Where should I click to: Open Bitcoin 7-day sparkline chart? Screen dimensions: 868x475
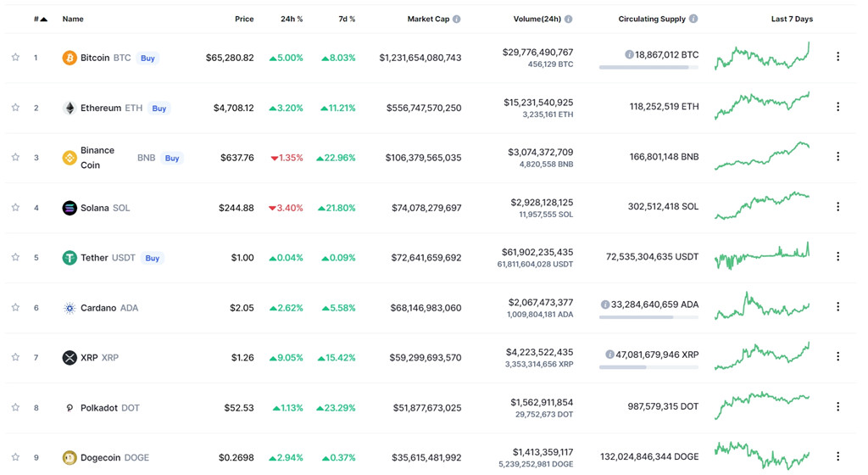click(x=762, y=56)
